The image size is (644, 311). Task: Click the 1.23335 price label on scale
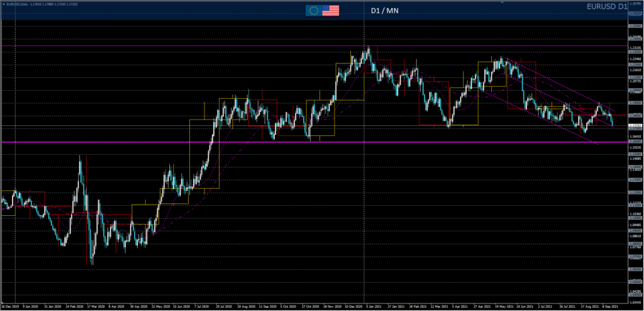pyautogui.click(x=635, y=48)
